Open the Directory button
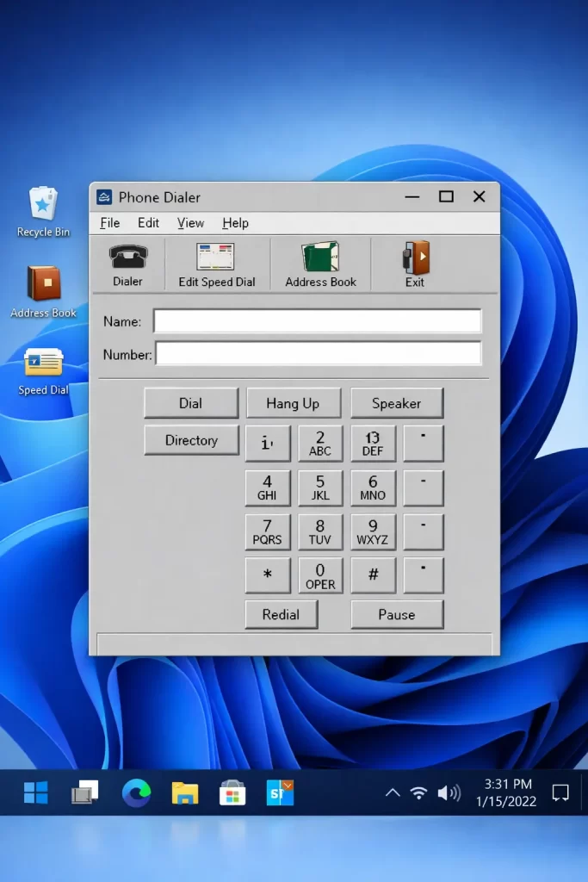This screenshot has height=882, width=588. [x=191, y=440]
